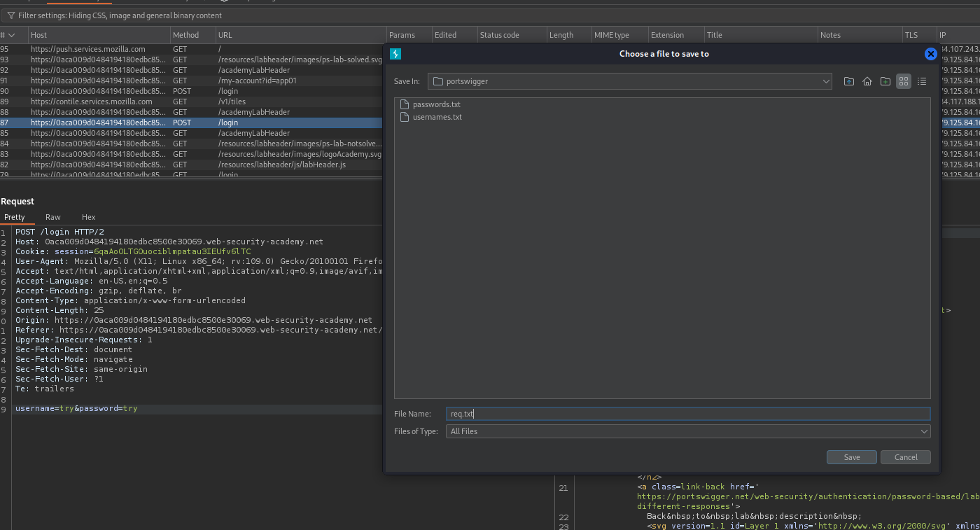Switch to icon grid view

904,81
